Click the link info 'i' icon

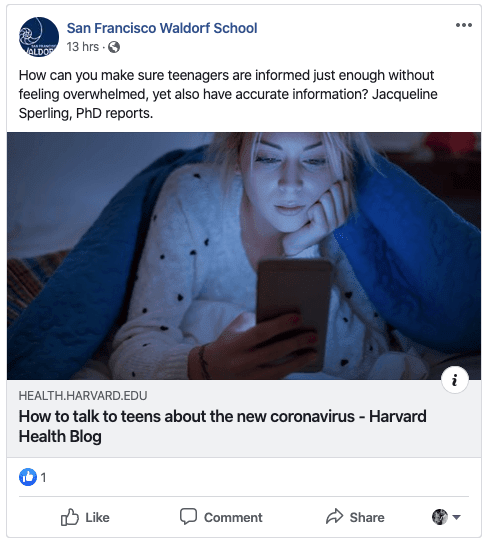pyautogui.click(x=455, y=380)
